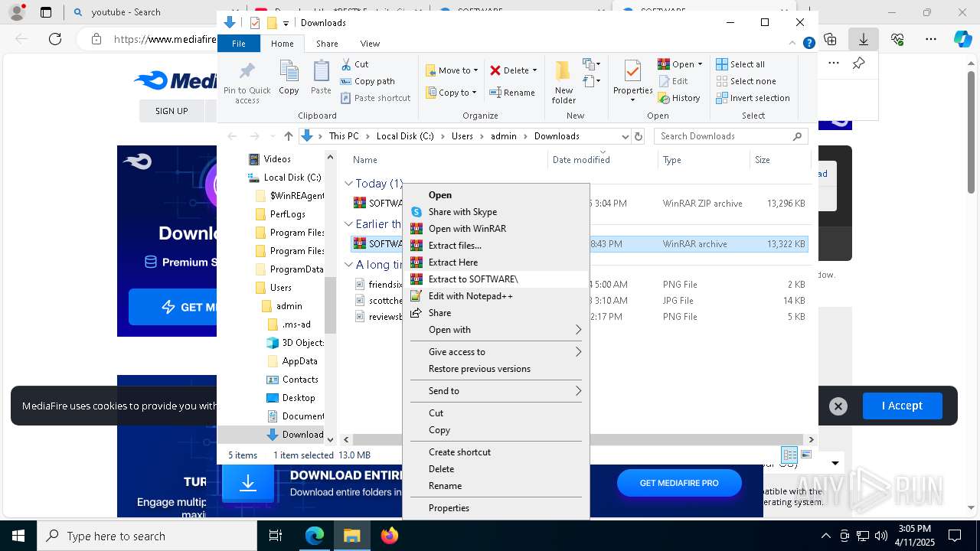Image resolution: width=980 pixels, height=551 pixels.
Task: Open the Open button dropdown
Action: 700,64
